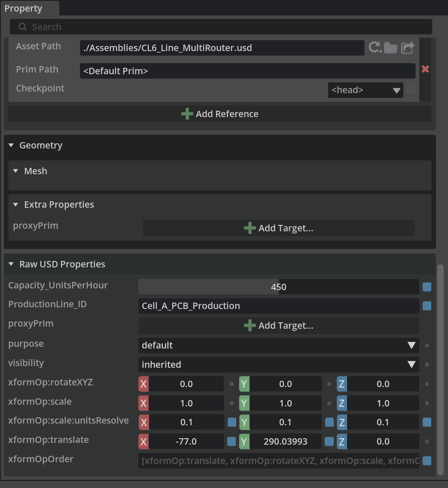Screen dimensions: 448x488
Task: Open the visibility inherited dropdown
Action: [278, 364]
